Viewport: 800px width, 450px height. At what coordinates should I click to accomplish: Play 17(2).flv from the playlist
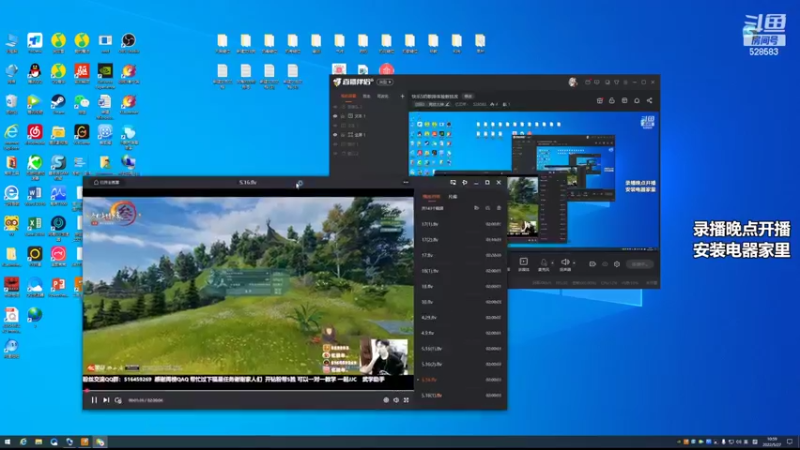pyautogui.click(x=461, y=240)
